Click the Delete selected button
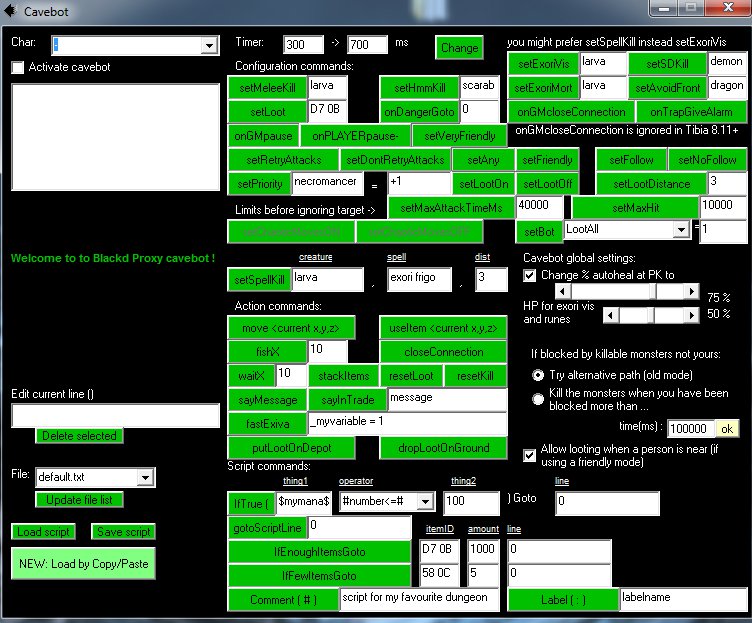 [x=79, y=435]
